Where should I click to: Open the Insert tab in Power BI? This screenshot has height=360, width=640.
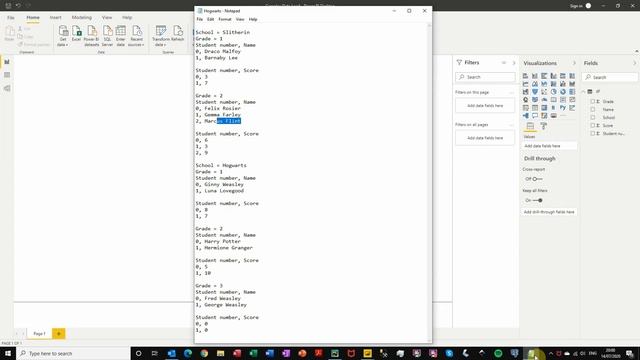pos(56,18)
